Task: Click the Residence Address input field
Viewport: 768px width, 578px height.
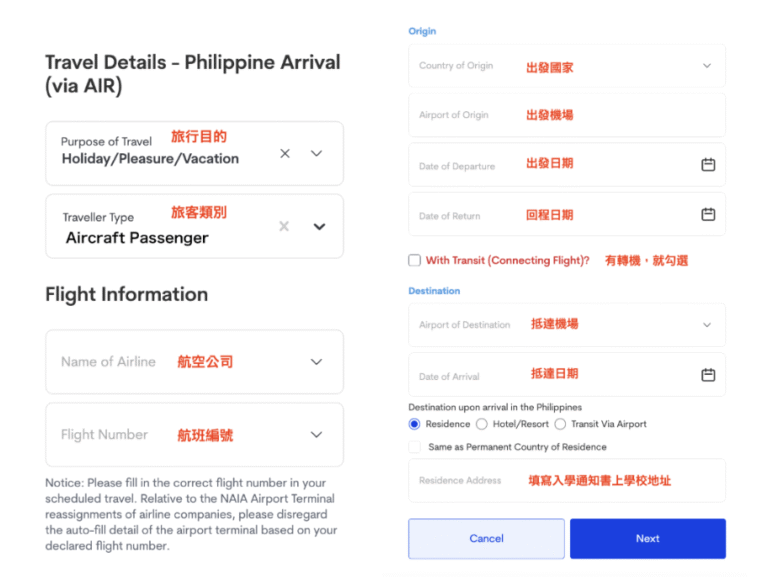Action: point(566,481)
